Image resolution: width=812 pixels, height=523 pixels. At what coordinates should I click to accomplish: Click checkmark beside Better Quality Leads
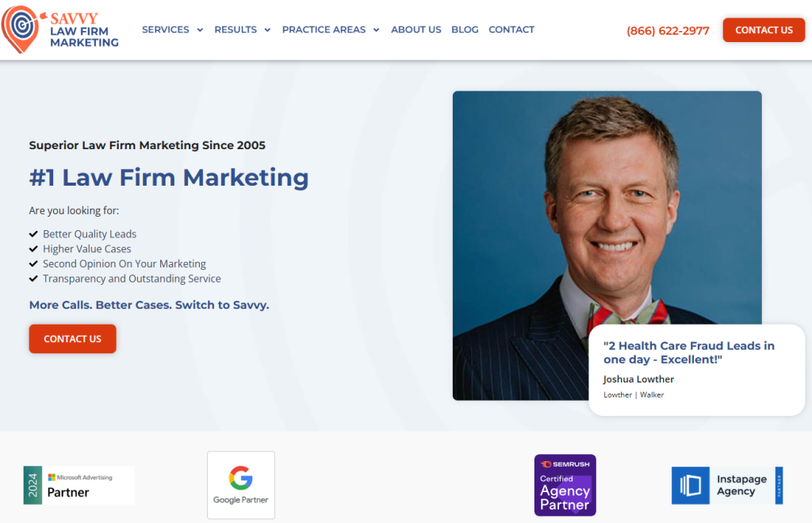(33, 234)
